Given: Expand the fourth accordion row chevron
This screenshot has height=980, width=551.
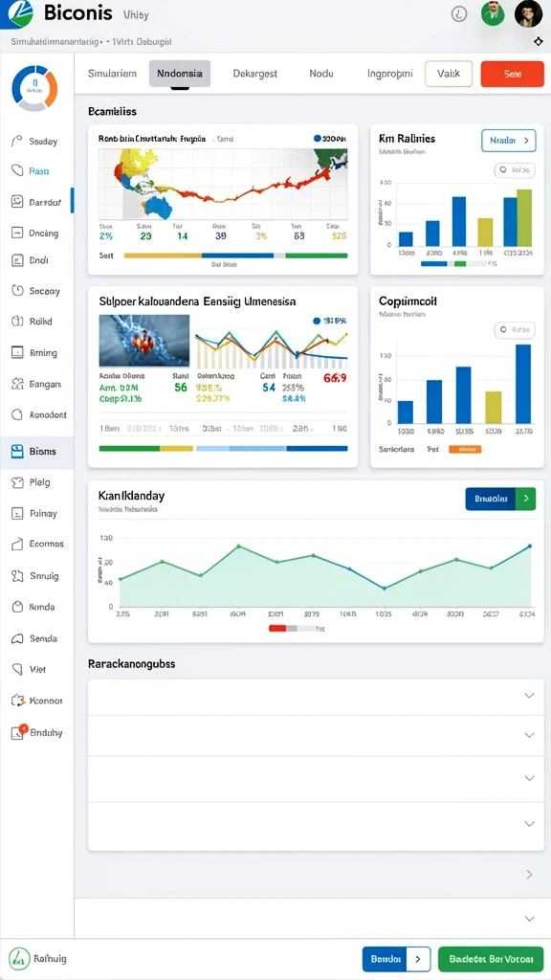Looking at the screenshot, I should [x=530, y=824].
